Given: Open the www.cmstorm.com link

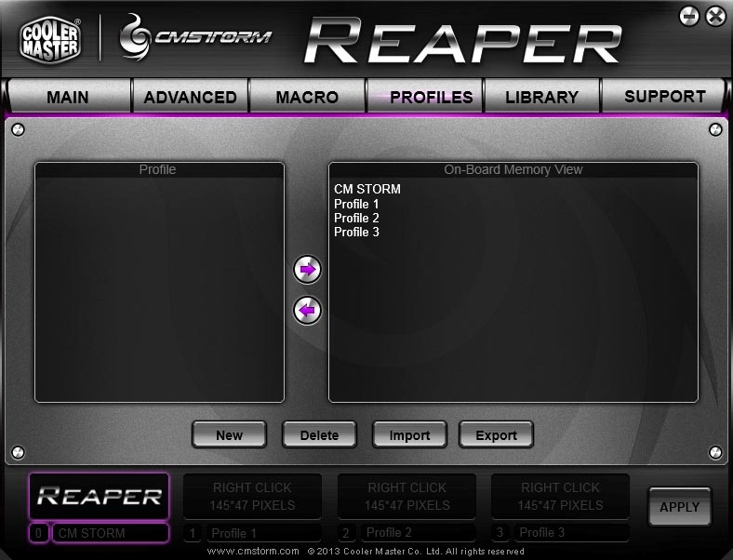Looking at the screenshot, I should [x=253, y=551].
